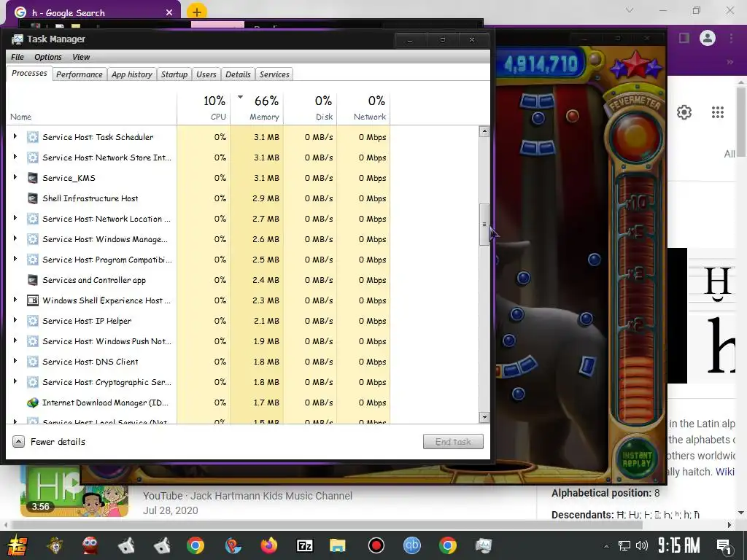Click the Task Manager scroll down arrow
The image size is (747, 560).
click(484, 417)
